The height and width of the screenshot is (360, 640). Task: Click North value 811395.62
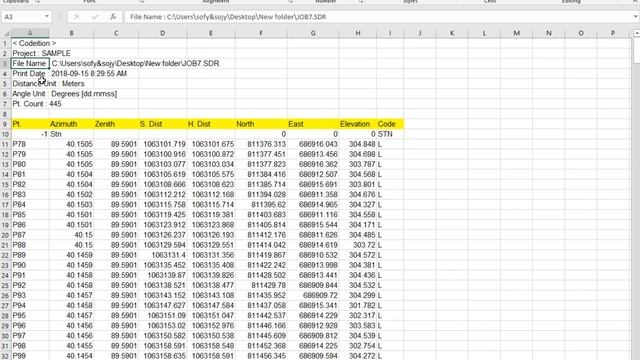pyautogui.click(x=261, y=205)
